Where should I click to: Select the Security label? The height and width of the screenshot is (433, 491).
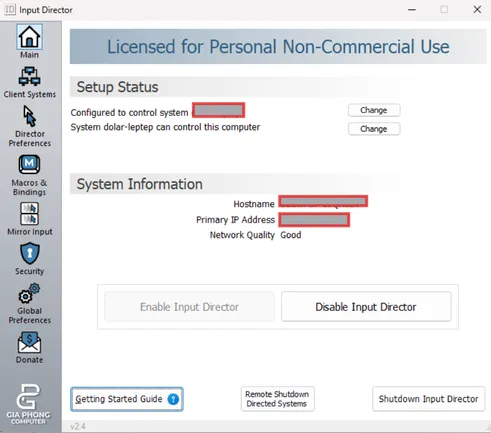tap(29, 271)
